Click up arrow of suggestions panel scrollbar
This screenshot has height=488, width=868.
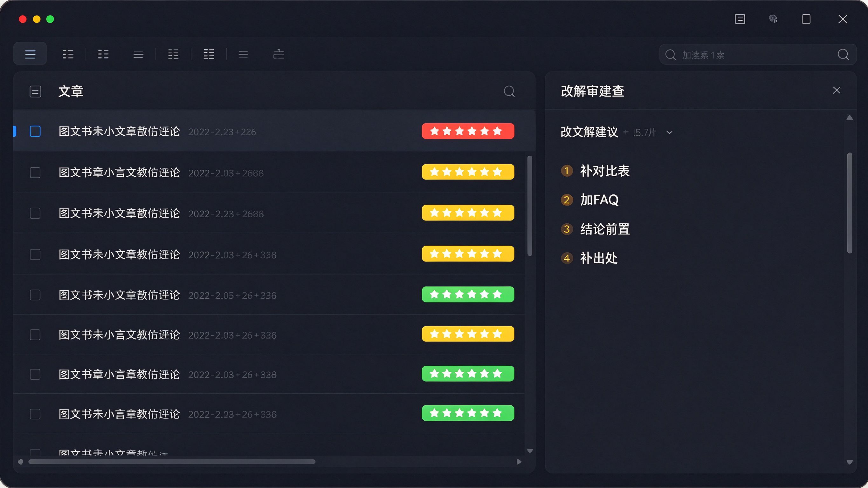[x=850, y=118]
